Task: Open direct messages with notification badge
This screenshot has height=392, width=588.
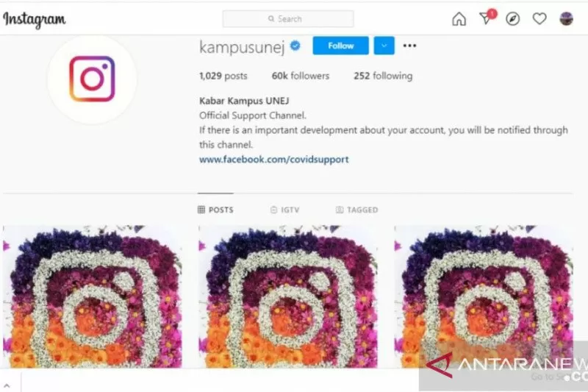Action: [487, 17]
